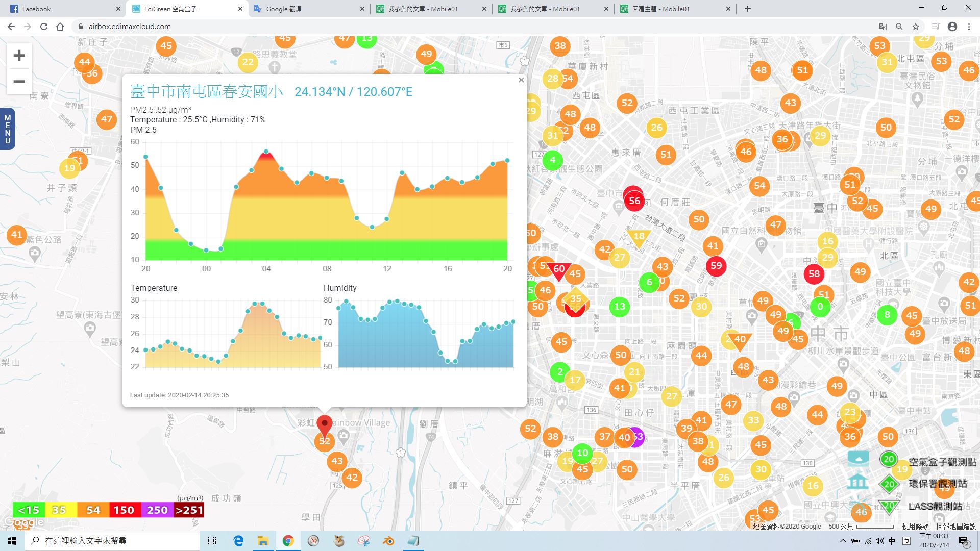
Task: Open the red circle marker reading 56
Action: 634,201
